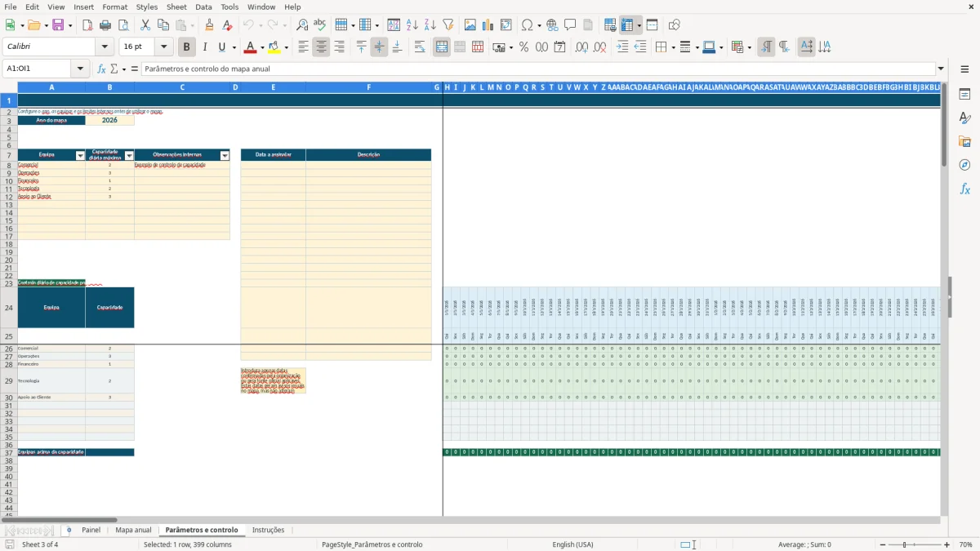The height and width of the screenshot is (551, 980).
Task: Open the Data menu
Action: [x=203, y=7]
